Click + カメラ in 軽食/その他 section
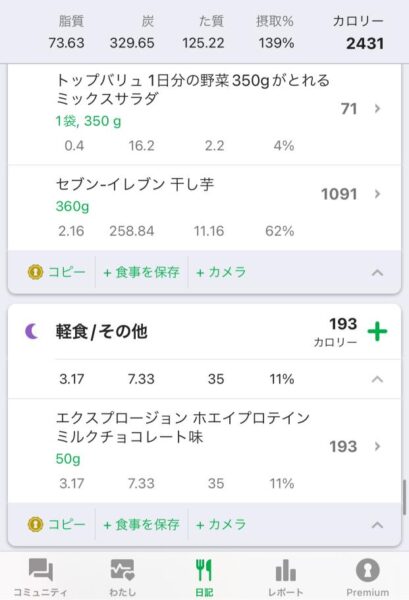 pyautogui.click(x=221, y=524)
